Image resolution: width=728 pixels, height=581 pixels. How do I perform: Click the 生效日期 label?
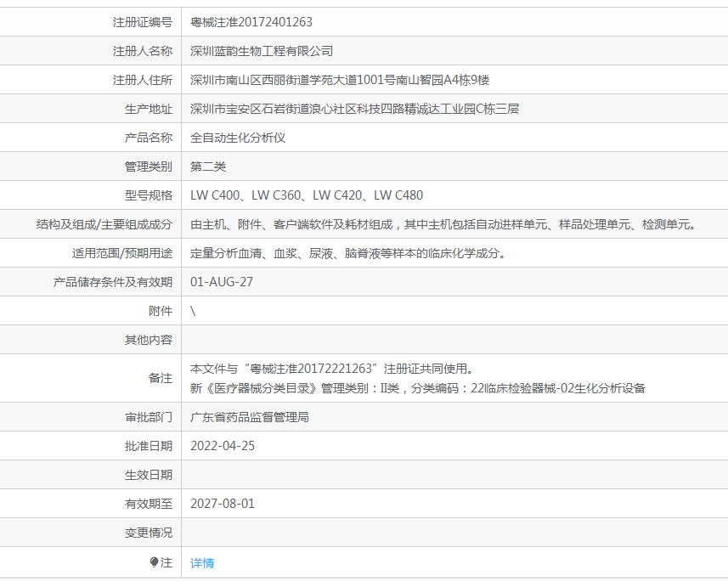[149, 475]
